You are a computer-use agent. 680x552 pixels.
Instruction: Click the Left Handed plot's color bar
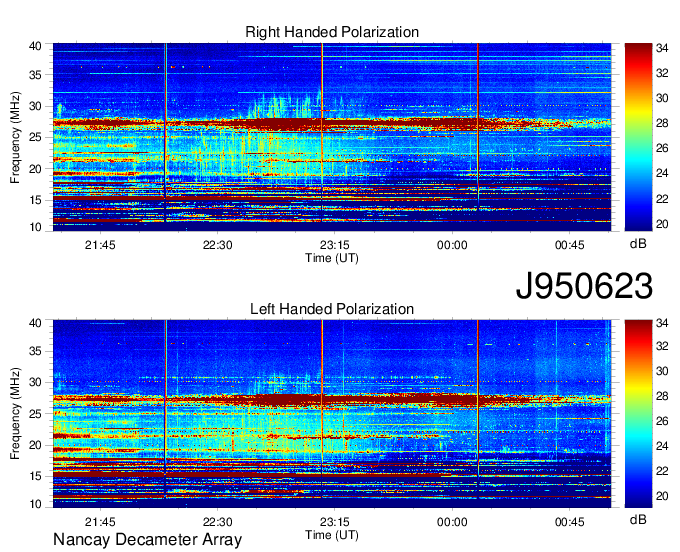click(x=638, y=414)
